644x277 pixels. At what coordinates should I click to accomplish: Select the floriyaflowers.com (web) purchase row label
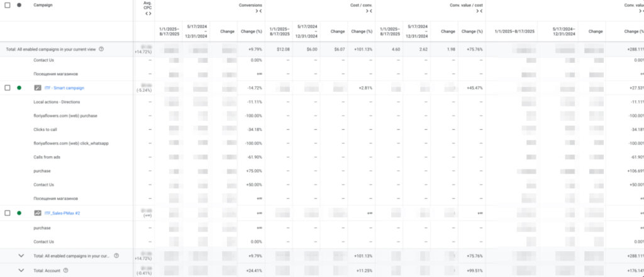click(x=65, y=116)
